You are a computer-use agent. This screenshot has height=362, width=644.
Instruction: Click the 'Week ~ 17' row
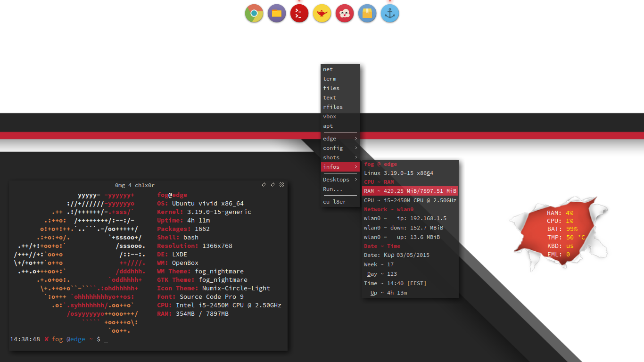(x=410, y=264)
